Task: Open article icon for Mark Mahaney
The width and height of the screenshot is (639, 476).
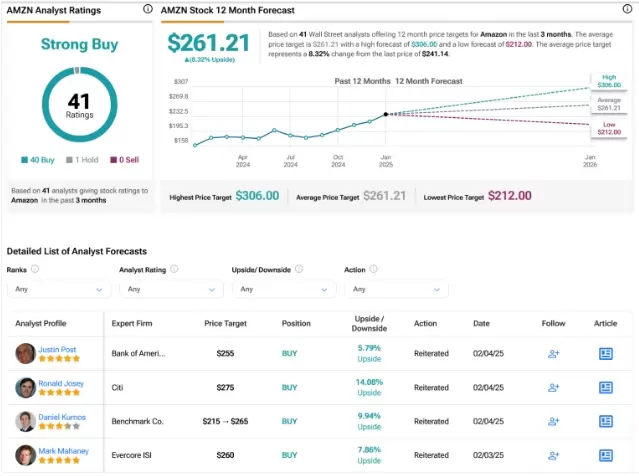Action: [x=606, y=455]
